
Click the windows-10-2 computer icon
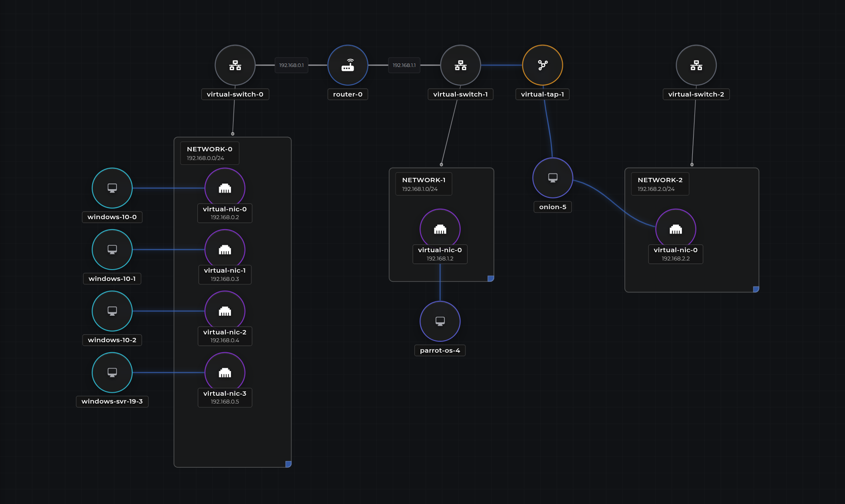pos(112,311)
